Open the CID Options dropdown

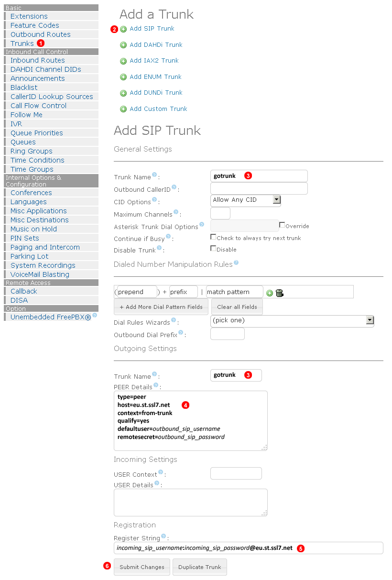[x=246, y=200]
